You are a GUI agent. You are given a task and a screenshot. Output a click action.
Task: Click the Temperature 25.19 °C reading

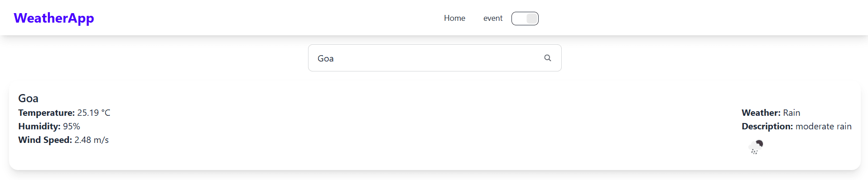point(64,113)
